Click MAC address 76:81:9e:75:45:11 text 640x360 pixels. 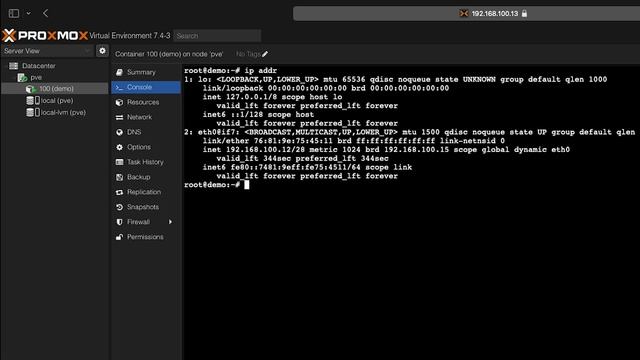(x=293, y=141)
